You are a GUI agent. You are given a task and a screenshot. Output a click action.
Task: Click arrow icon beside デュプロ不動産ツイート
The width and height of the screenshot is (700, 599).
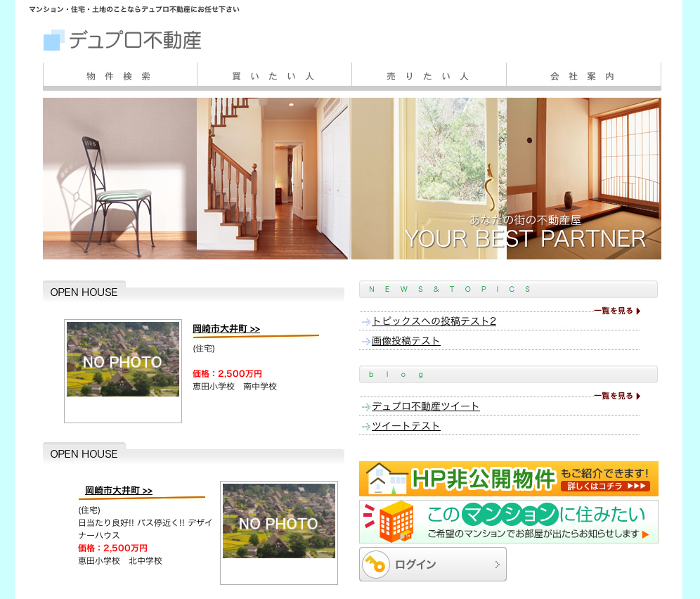click(x=365, y=407)
